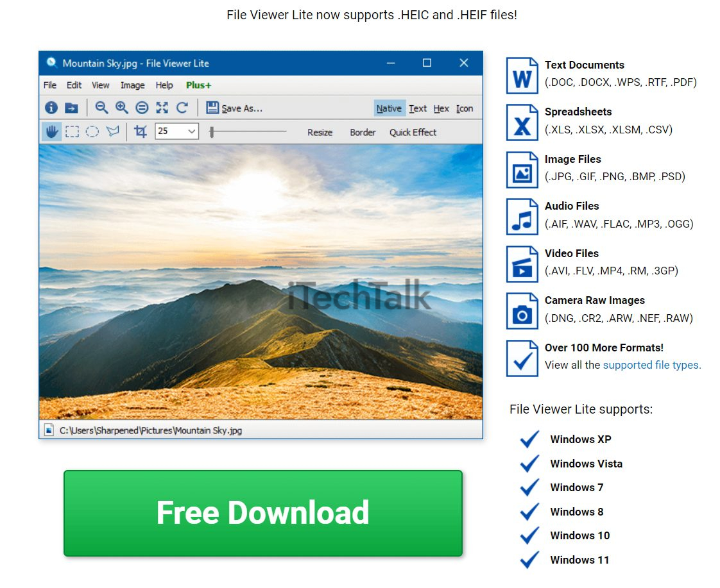Open the supported file types link
The width and height of the screenshot is (720, 588).
pos(651,365)
